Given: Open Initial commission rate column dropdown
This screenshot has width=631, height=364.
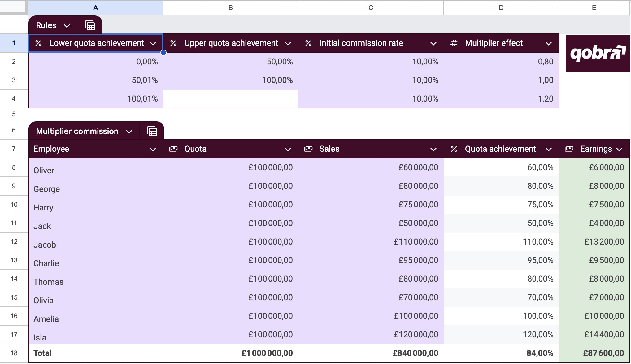Looking at the screenshot, I should tap(433, 43).
